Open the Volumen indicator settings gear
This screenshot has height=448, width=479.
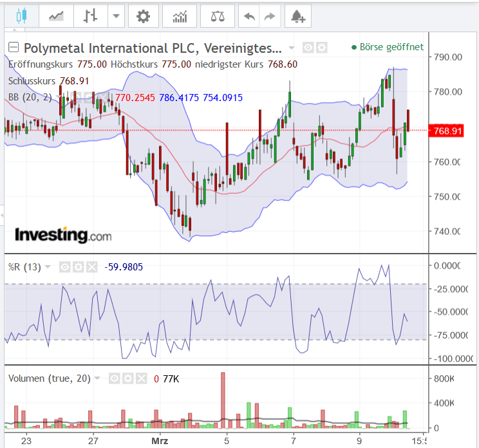[127, 378]
